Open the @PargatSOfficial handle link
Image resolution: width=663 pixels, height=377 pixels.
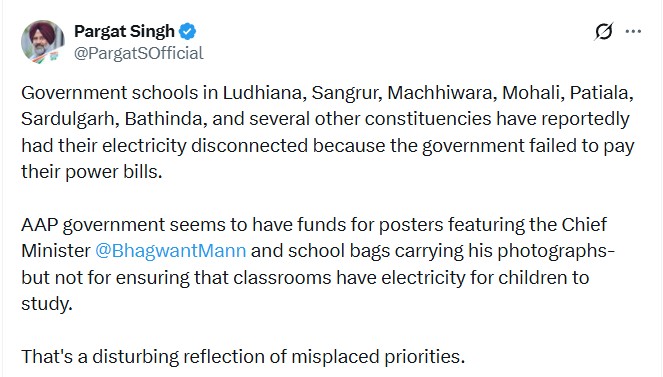(x=139, y=53)
